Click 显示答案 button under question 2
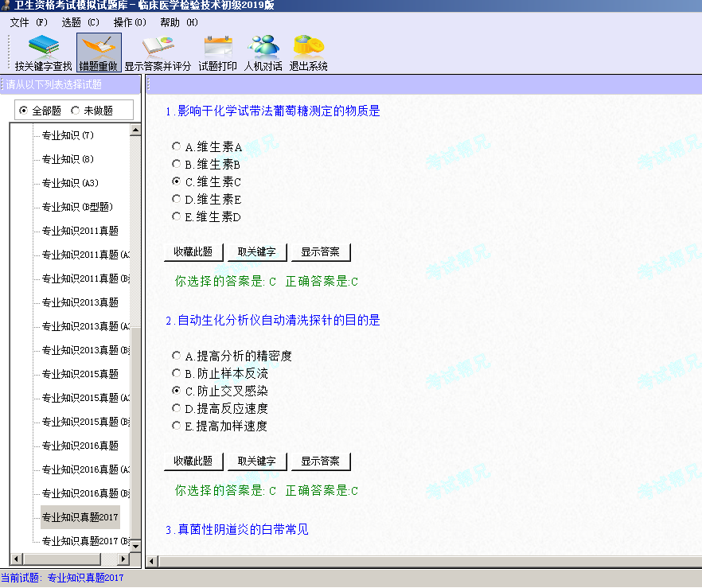This screenshot has width=702, height=588. tap(321, 461)
